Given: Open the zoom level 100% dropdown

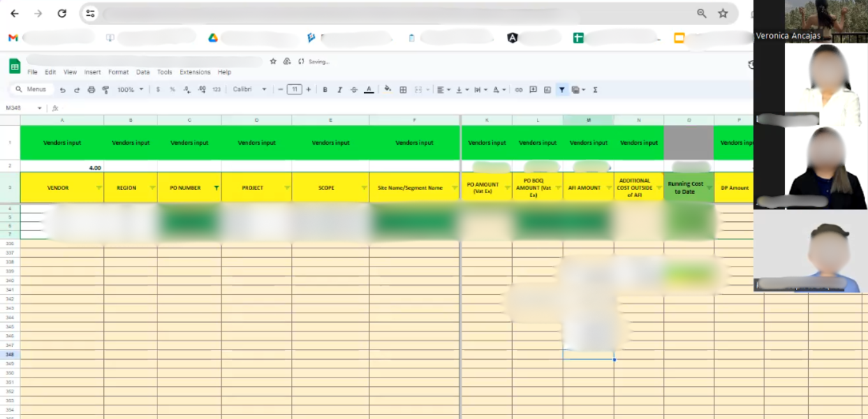Looking at the screenshot, I should click(130, 90).
